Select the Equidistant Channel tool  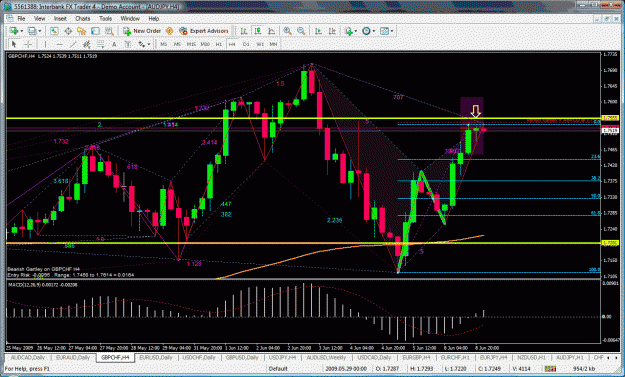86,44
